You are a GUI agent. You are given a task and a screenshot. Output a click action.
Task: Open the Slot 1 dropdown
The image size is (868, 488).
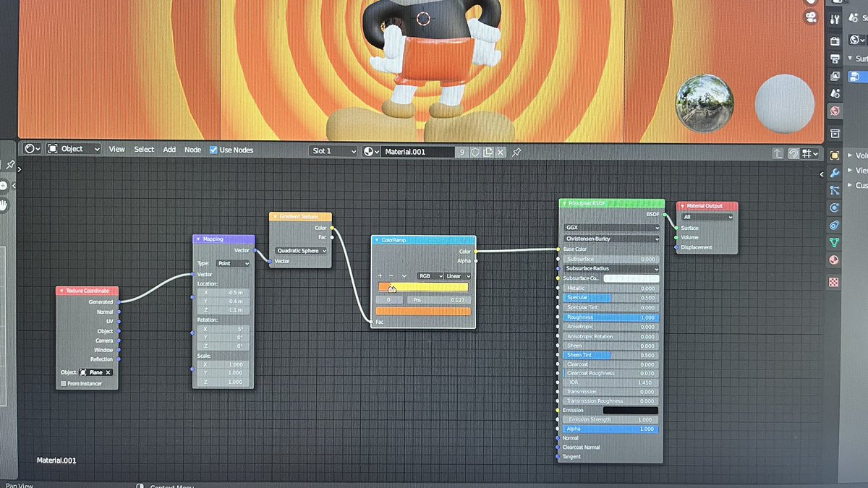(x=333, y=151)
